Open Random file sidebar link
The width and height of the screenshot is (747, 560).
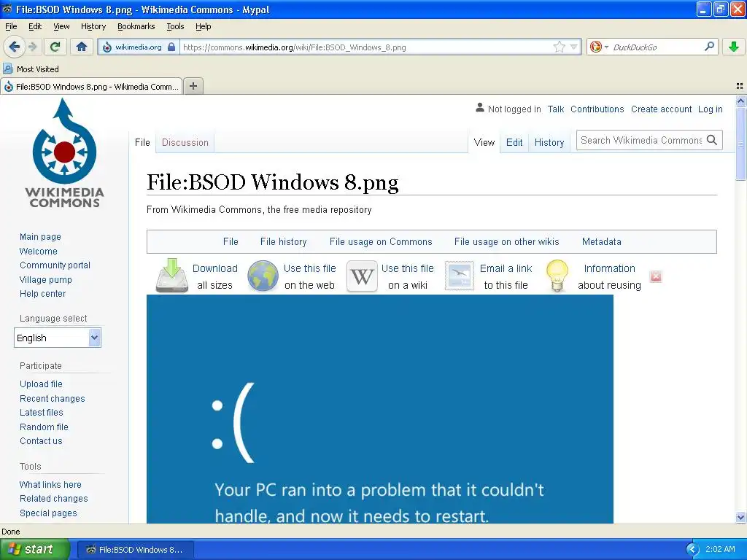44,427
